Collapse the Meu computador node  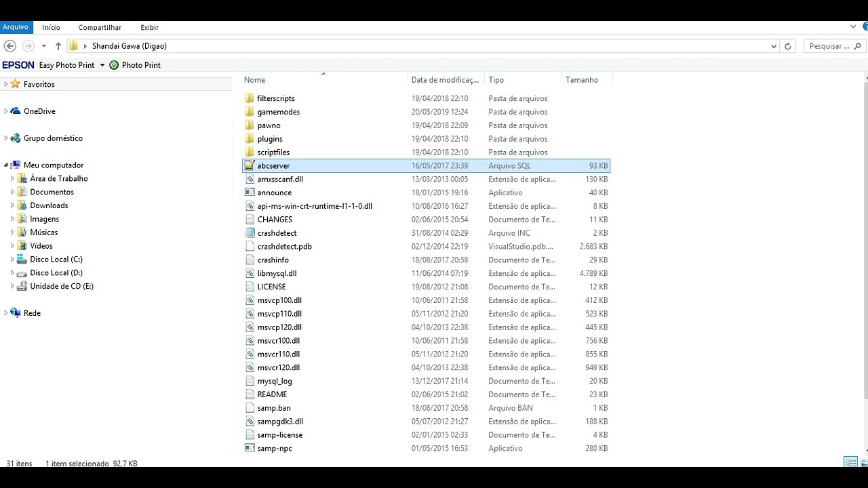6,165
